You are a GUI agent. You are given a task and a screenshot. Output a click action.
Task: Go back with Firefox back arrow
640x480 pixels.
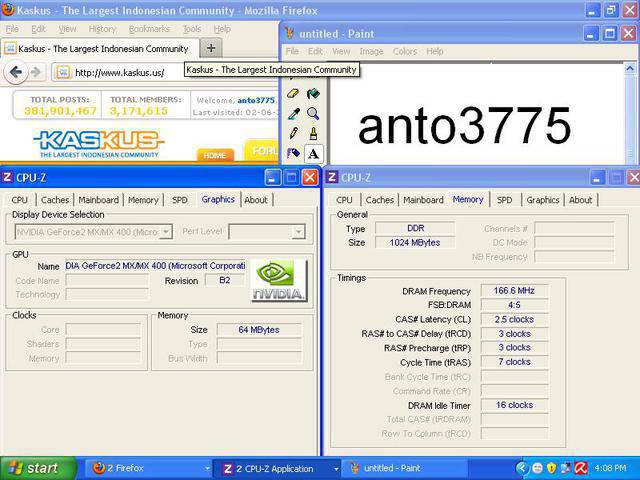pyautogui.click(x=16, y=73)
